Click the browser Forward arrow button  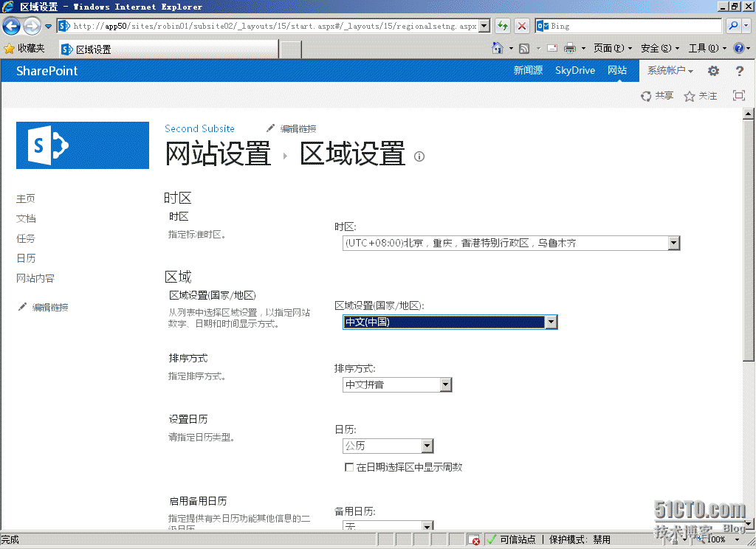tap(32, 26)
